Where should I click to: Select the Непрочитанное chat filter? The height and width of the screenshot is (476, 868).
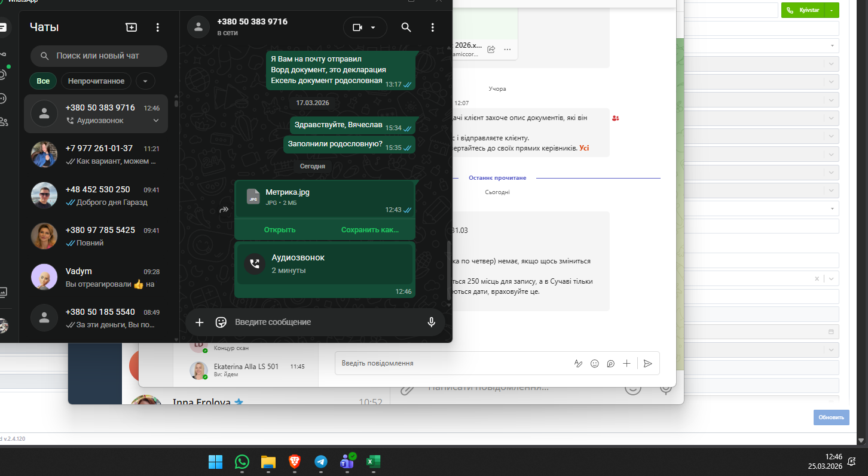96,81
